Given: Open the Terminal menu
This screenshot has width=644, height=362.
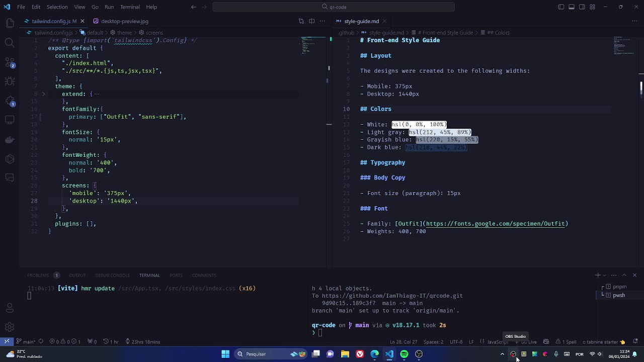Looking at the screenshot, I should pyautogui.click(x=130, y=7).
